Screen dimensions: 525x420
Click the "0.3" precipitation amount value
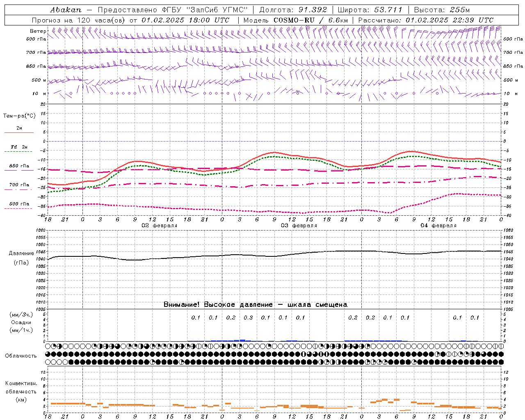(x=248, y=317)
